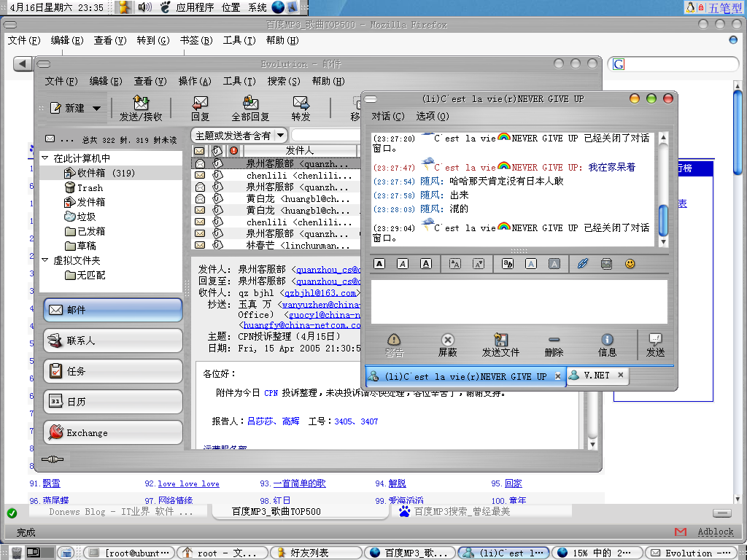Select the 垃圾 junk folder
This screenshot has width=747, height=560.
pos(80,217)
